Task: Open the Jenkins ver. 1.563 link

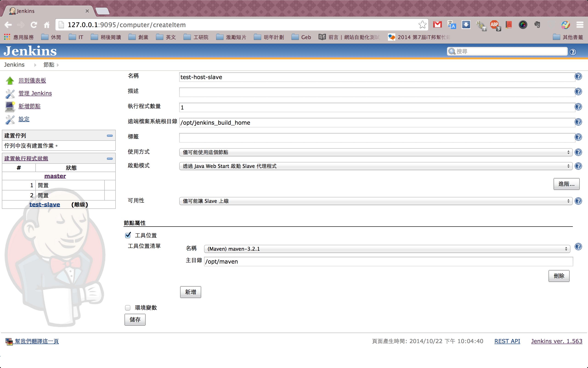Action: pyautogui.click(x=557, y=341)
